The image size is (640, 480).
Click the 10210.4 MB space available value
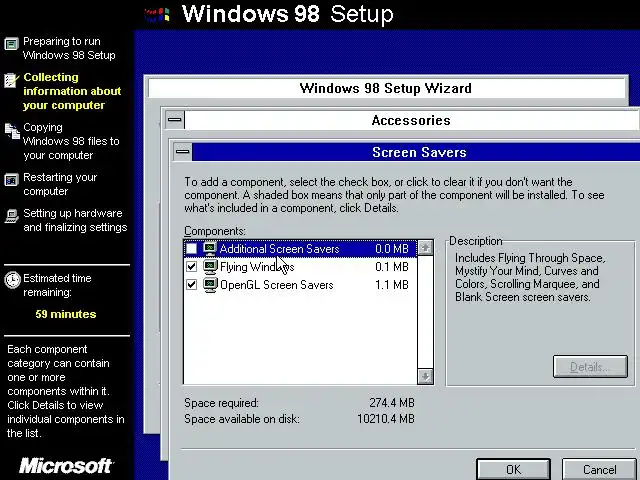point(386,419)
